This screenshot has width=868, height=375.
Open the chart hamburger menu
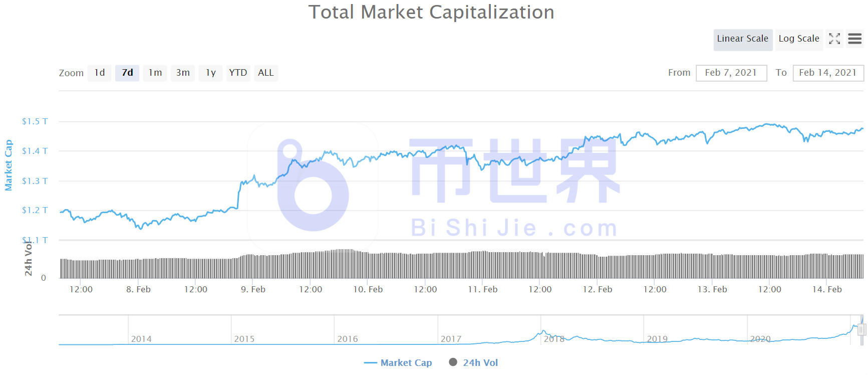pyautogui.click(x=855, y=39)
